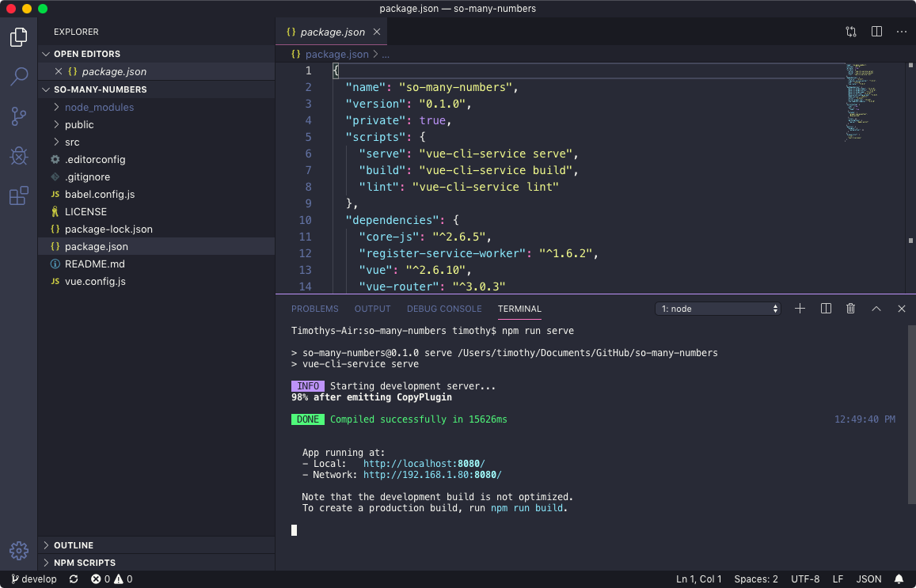Image resolution: width=916 pixels, height=588 pixels.
Task: Open the '1: node' terminal dropdown
Action: coord(716,309)
